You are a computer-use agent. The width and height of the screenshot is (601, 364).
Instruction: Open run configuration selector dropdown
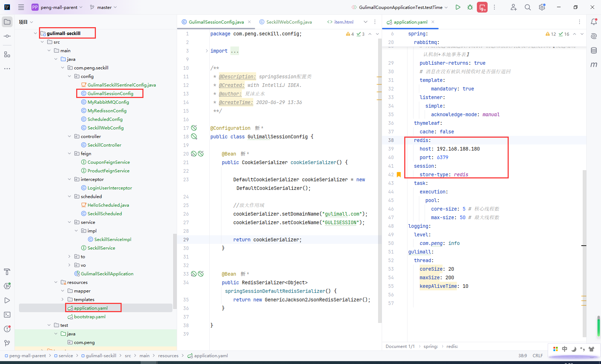400,7
